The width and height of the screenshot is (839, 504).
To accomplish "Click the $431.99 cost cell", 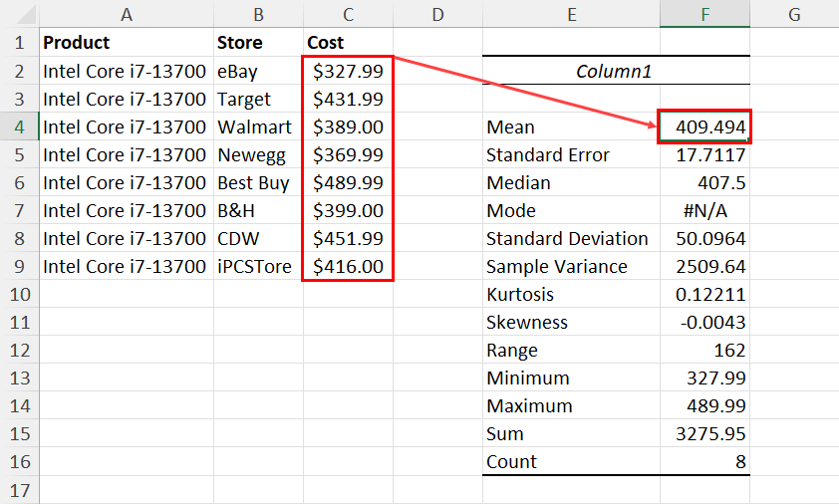I will pyautogui.click(x=349, y=99).
